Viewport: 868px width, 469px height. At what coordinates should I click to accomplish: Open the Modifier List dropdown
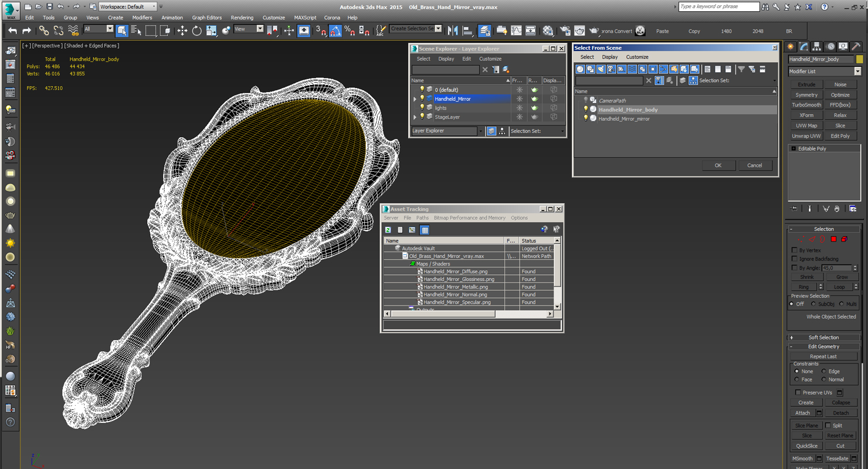tap(824, 71)
